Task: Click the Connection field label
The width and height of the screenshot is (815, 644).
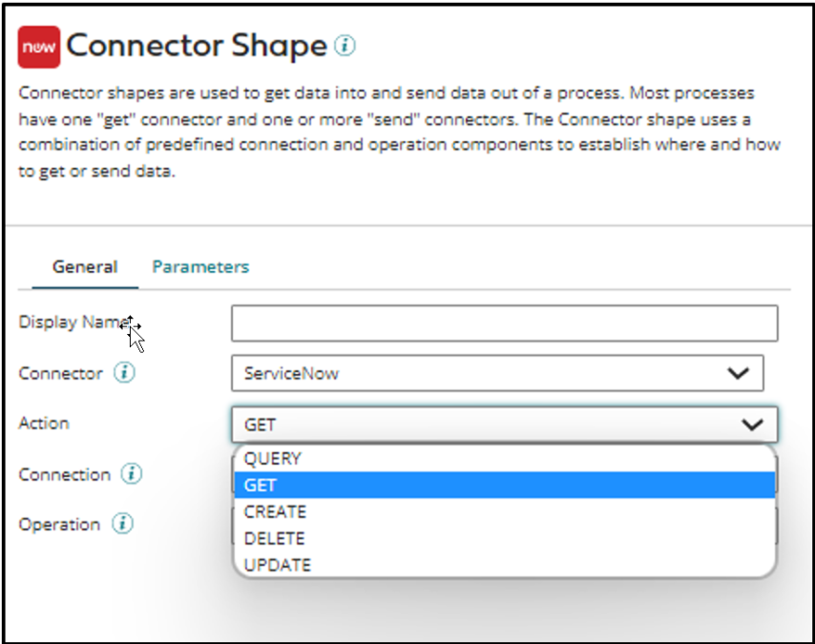Action: click(x=65, y=474)
